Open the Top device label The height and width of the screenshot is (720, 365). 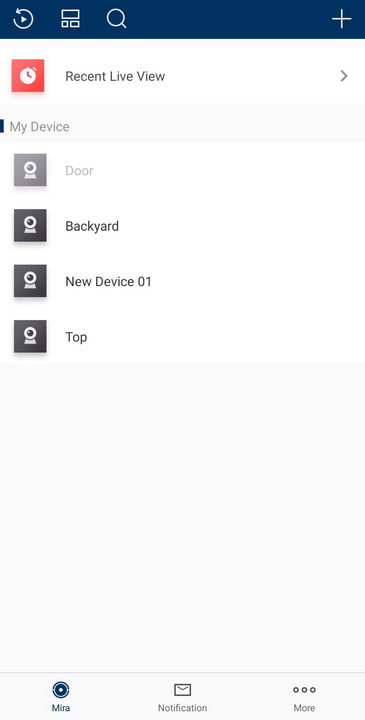(x=76, y=337)
